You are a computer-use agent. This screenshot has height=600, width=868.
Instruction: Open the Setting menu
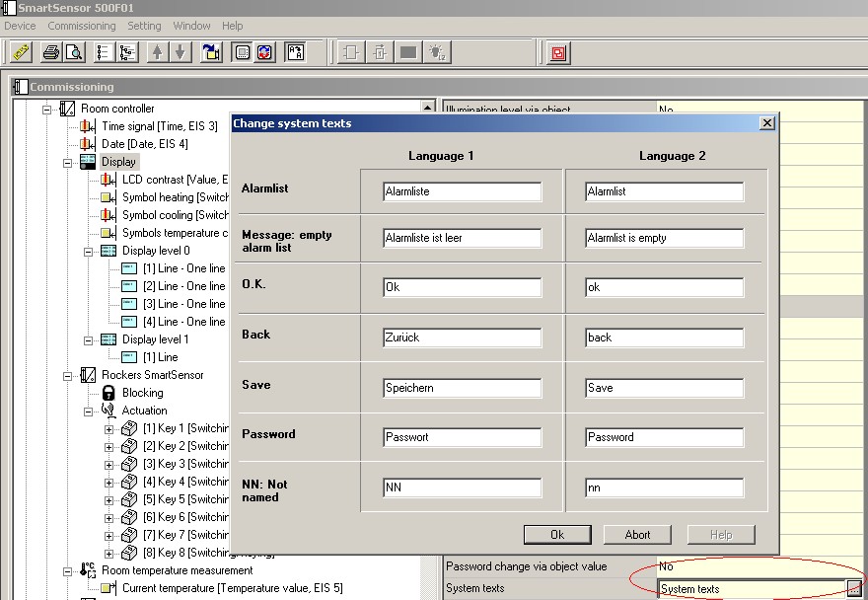pos(144,26)
